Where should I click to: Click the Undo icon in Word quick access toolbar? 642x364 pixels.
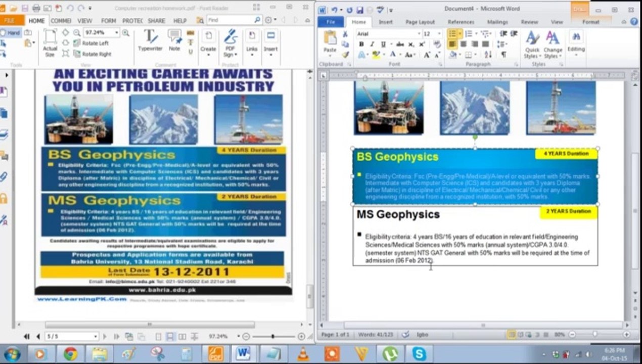coord(334,10)
